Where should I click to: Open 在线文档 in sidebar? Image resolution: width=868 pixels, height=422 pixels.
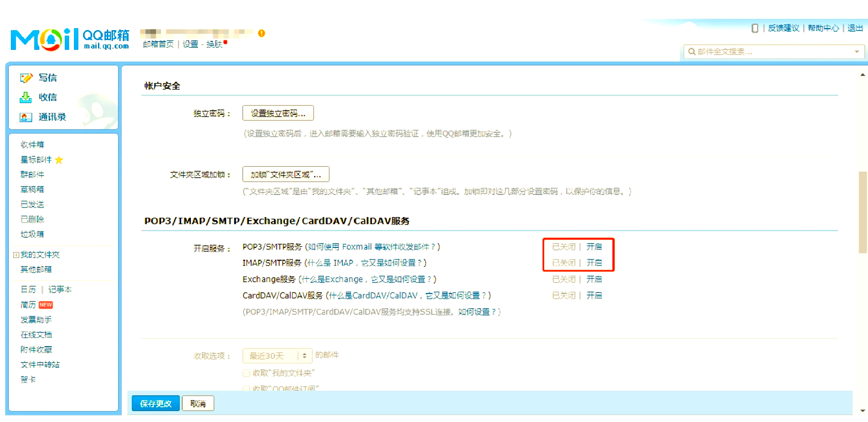tap(36, 335)
